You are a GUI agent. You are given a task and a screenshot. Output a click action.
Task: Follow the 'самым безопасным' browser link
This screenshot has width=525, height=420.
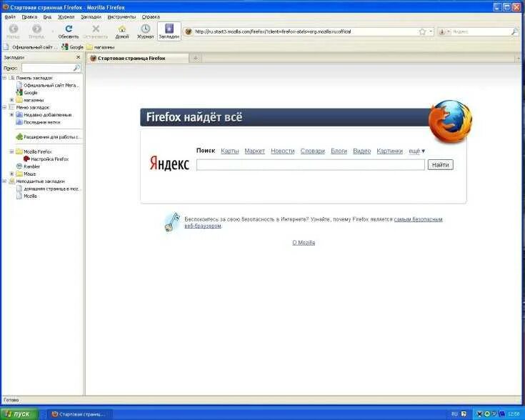pyautogui.click(x=418, y=219)
